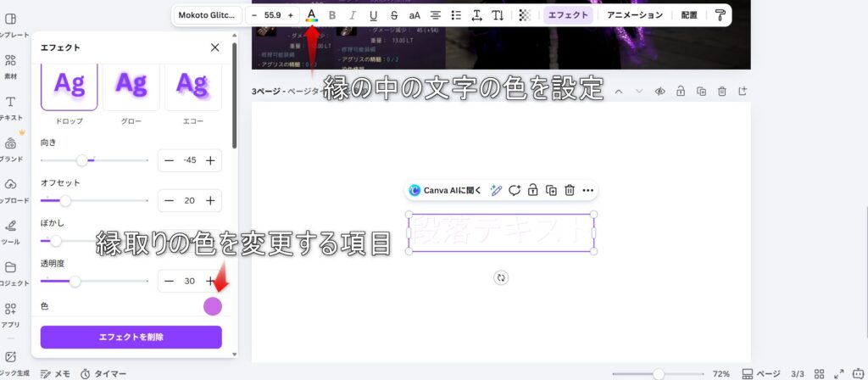This screenshot has width=868, height=380.
Task: Duplicate the page in the page header
Action: click(x=701, y=92)
